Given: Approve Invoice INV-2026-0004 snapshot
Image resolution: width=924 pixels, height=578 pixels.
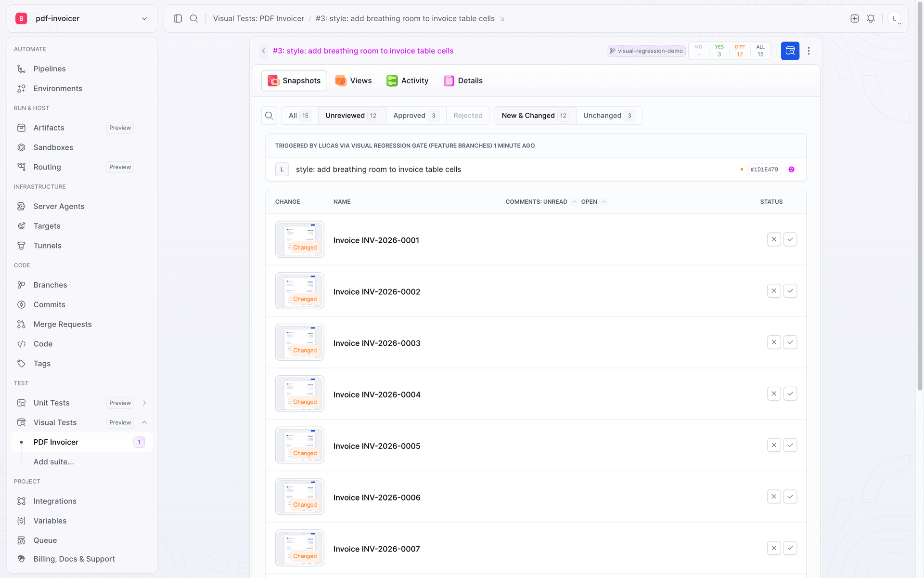Looking at the screenshot, I should pyautogui.click(x=790, y=394).
